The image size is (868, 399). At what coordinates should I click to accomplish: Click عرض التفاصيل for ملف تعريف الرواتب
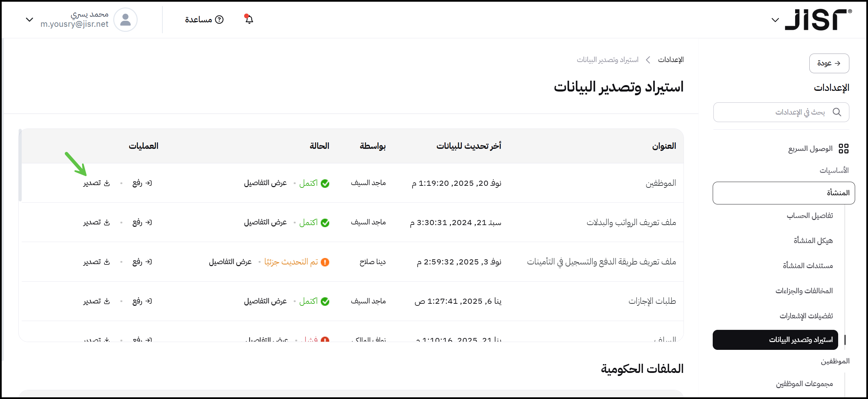[x=265, y=222]
